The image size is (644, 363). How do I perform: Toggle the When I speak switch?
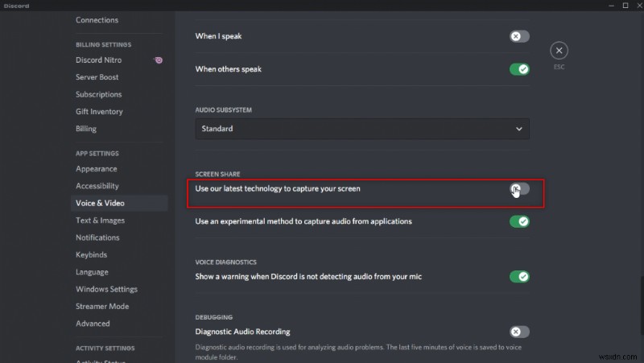tap(519, 36)
